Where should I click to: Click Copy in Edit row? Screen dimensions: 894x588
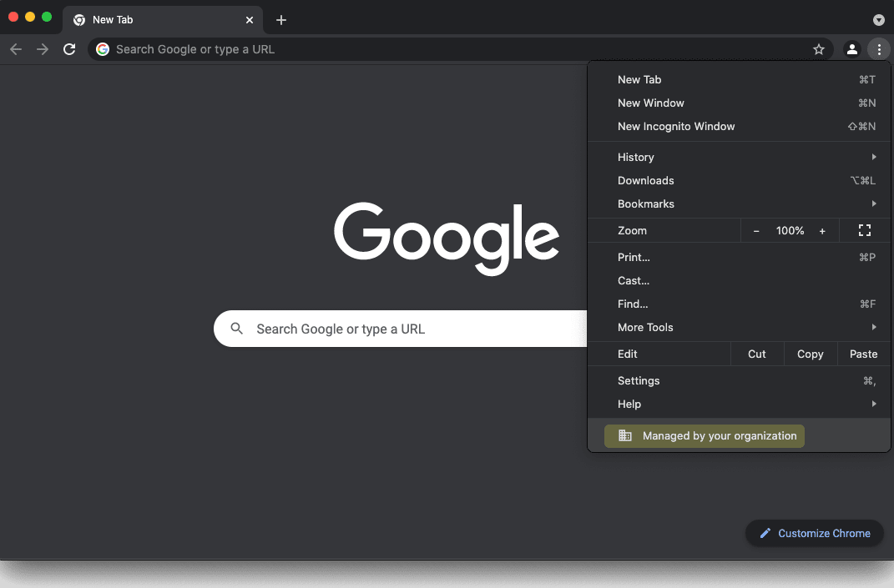click(811, 354)
